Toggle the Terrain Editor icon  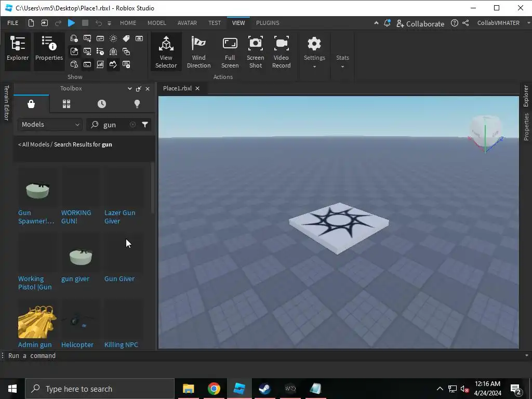[x=113, y=64]
